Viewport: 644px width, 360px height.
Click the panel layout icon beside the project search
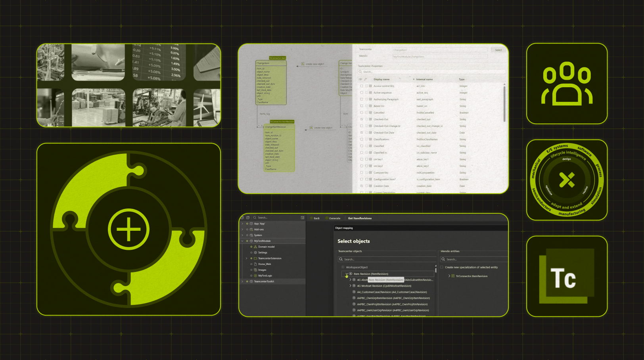point(302,218)
